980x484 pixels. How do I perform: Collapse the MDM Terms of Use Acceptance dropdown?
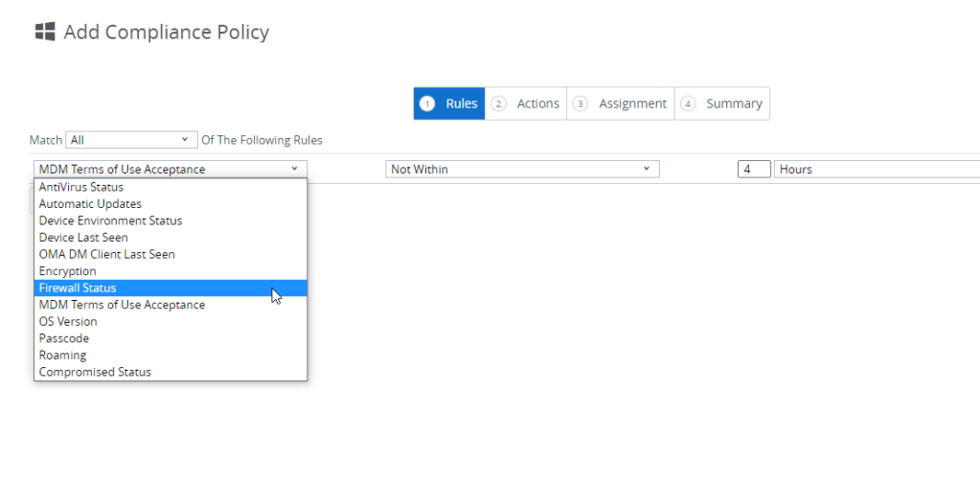click(170, 170)
